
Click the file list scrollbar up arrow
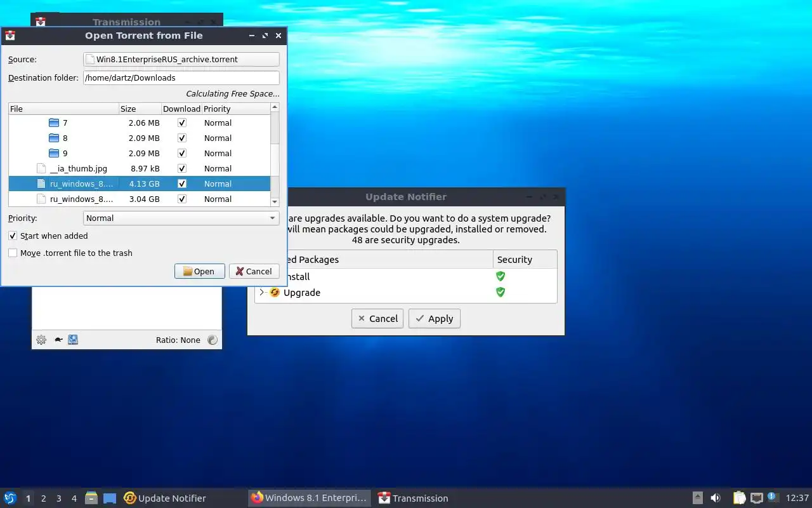click(275, 108)
